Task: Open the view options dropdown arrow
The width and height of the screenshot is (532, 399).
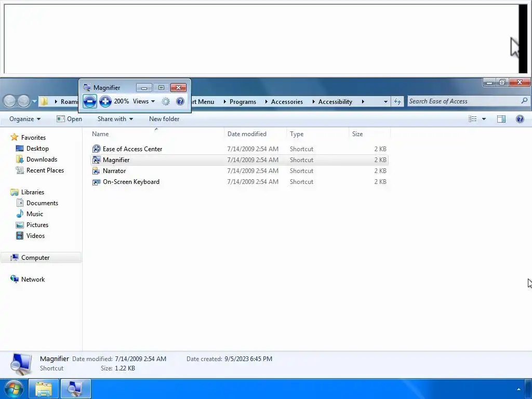Action: [x=484, y=119]
